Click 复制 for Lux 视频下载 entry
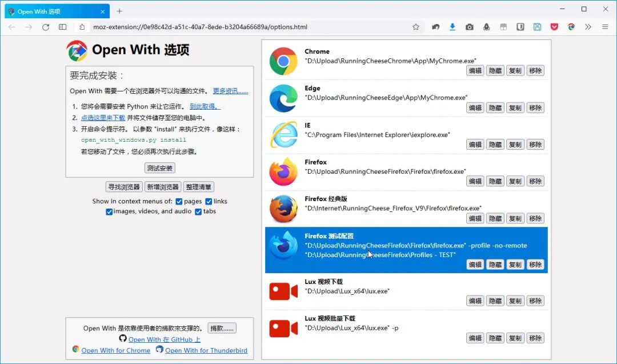 [515, 301]
